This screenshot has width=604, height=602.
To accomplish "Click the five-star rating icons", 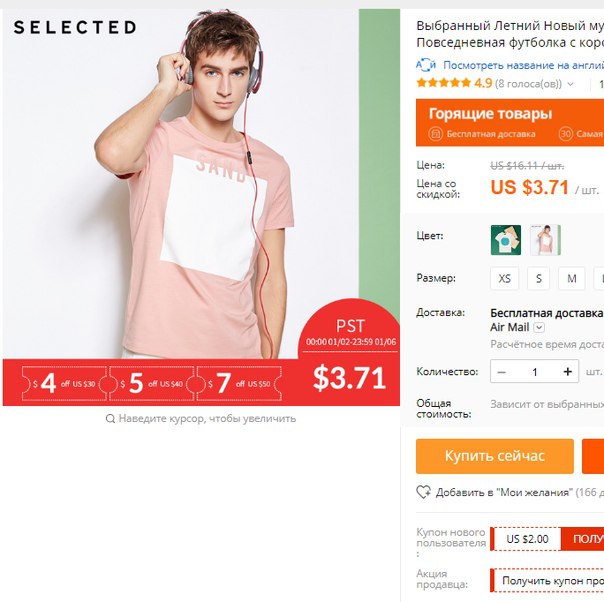I will (443, 83).
